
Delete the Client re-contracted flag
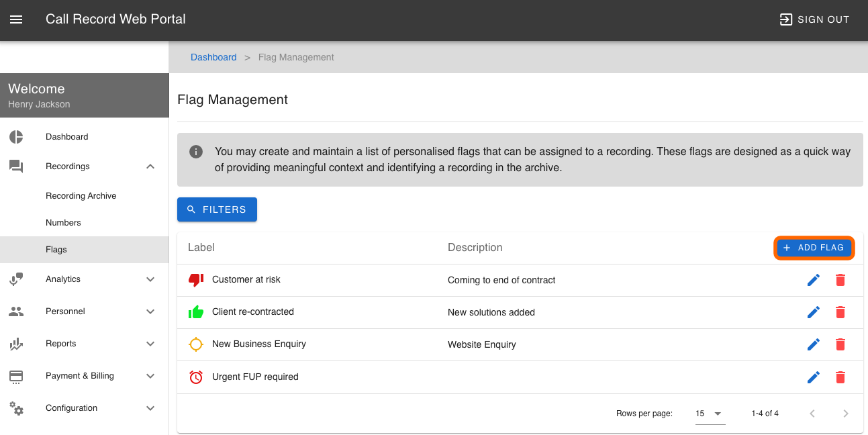tap(840, 312)
